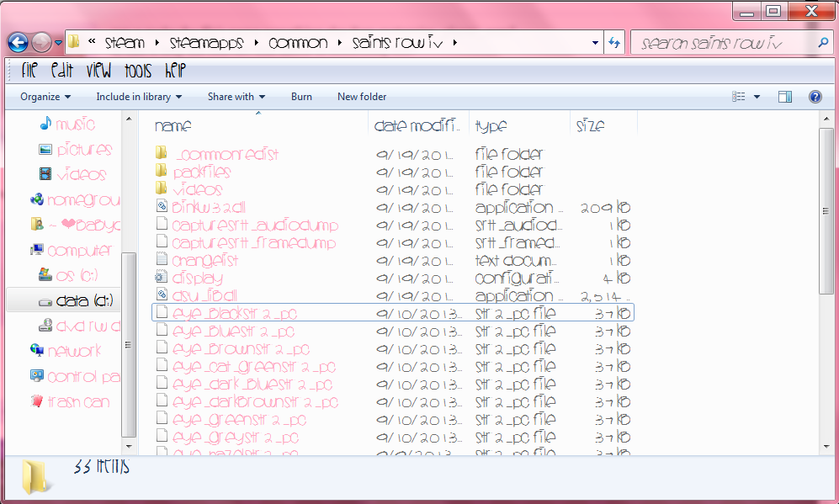Expand arrow after common breadcrumb
This screenshot has height=504, width=839.
click(340, 43)
